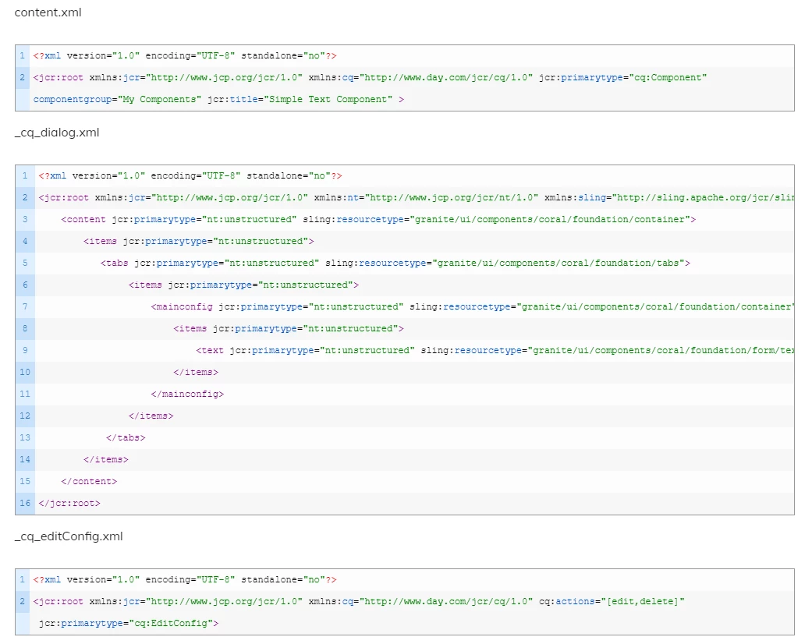Click the XML declaration in _cq_editConfig.xml block
Image resolution: width=812 pixels, height=644 pixels.
[185, 580]
